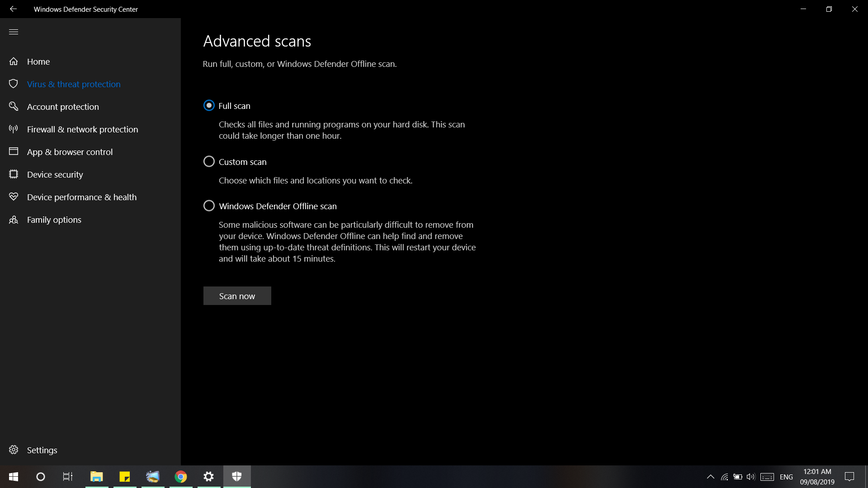Viewport: 868px width, 488px height.
Task: Click the Home house icon
Action: (x=14, y=61)
